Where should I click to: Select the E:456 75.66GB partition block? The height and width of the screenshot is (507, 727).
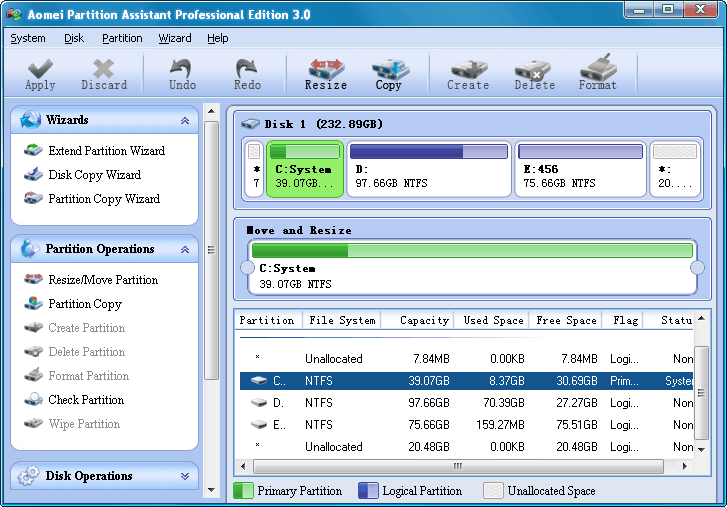tap(580, 169)
